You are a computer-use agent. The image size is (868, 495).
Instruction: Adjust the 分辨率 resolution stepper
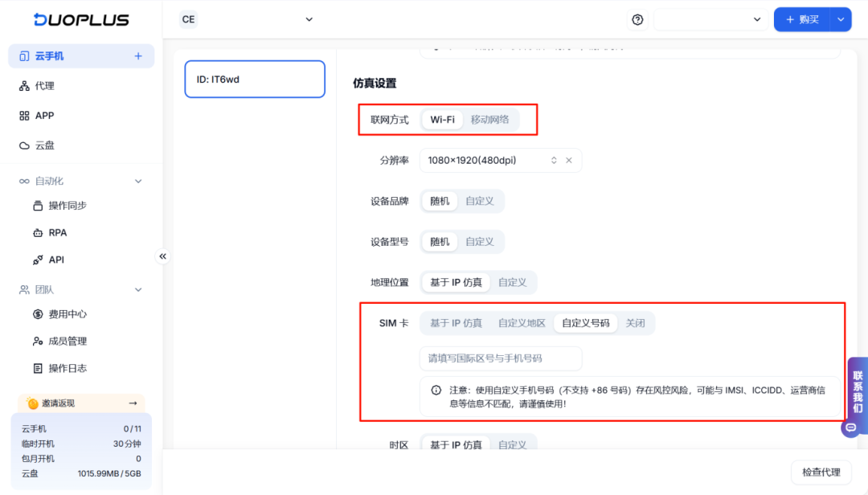[554, 160]
